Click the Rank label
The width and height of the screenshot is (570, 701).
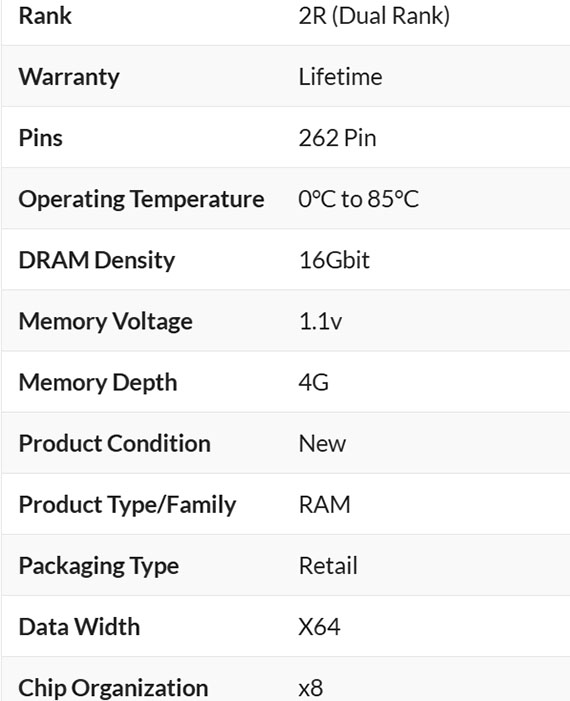click(45, 16)
